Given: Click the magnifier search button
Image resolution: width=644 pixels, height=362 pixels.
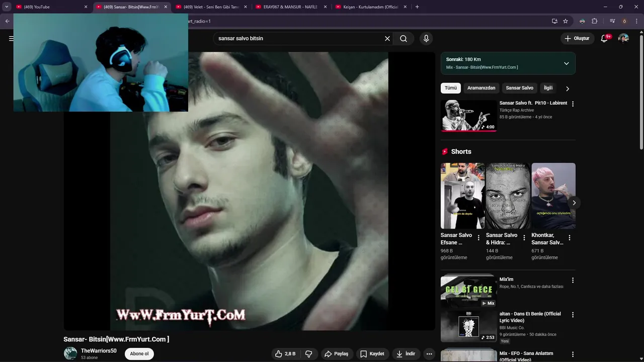Looking at the screenshot, I should (404, 38).
